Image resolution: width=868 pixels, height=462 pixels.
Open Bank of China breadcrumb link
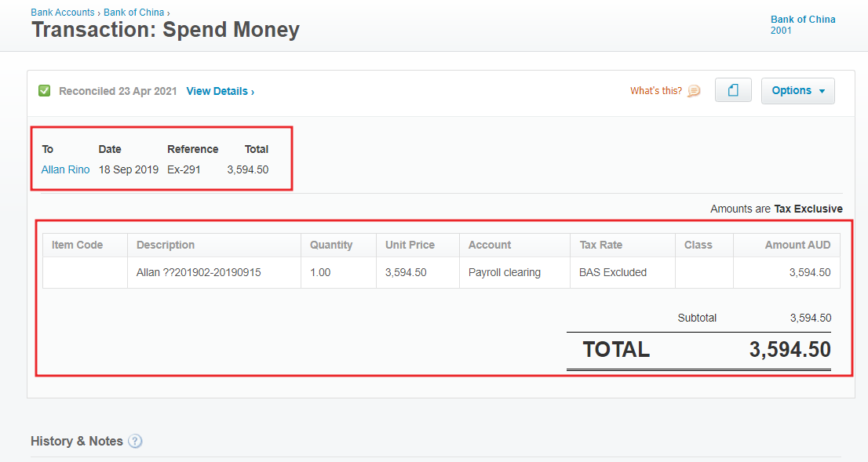pos(134,13)
